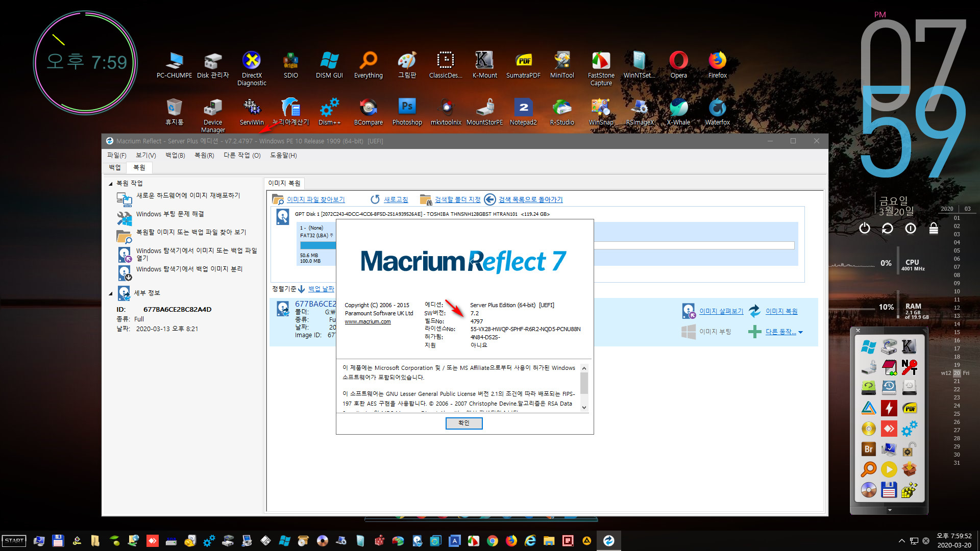This screenshot has width=980, height=551.
Task: Collapse 복원 작업 section
Action: coord(110,184)
